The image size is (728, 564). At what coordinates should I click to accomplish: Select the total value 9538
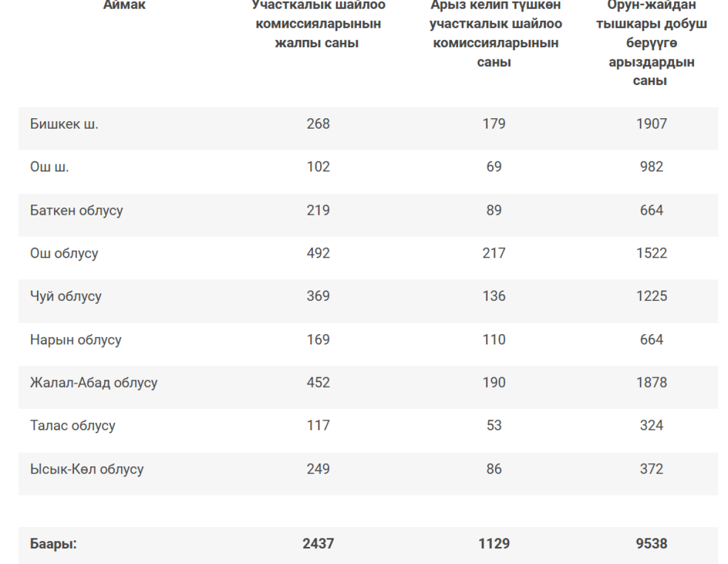pos(652,543)
